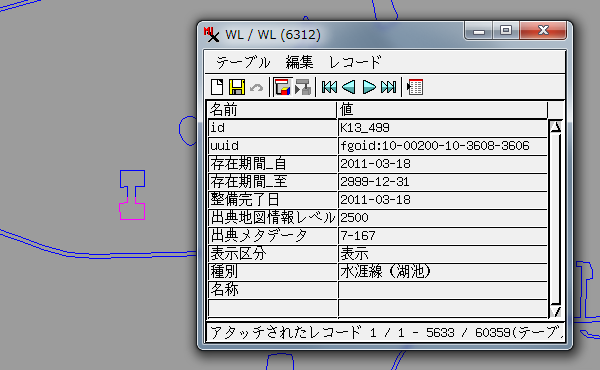The height and width of the screenshot is (370, 600).
Task: Open the テーブル menu
Action: (x=243, y=62)
